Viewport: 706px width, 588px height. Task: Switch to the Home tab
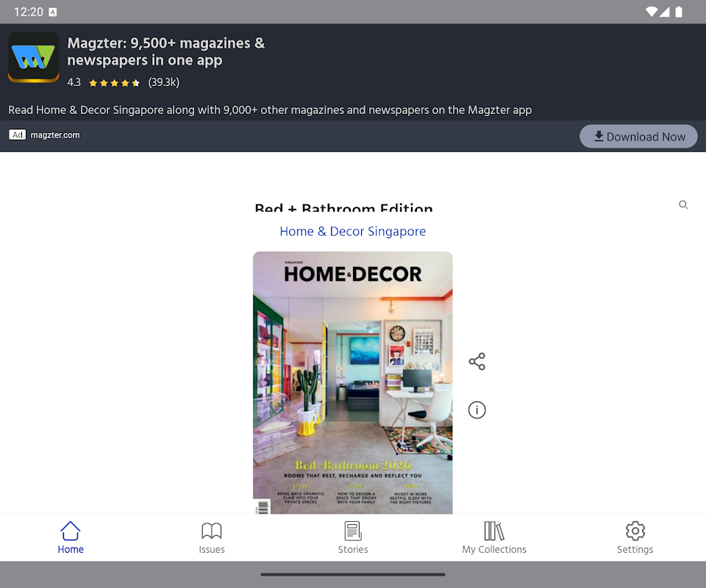click(71, 537)
